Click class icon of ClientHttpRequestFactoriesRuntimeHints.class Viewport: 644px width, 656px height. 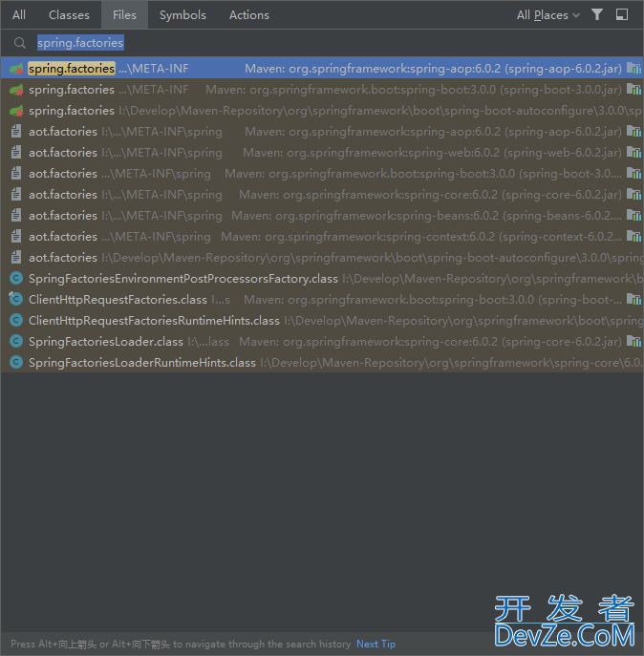coord(16,320)
